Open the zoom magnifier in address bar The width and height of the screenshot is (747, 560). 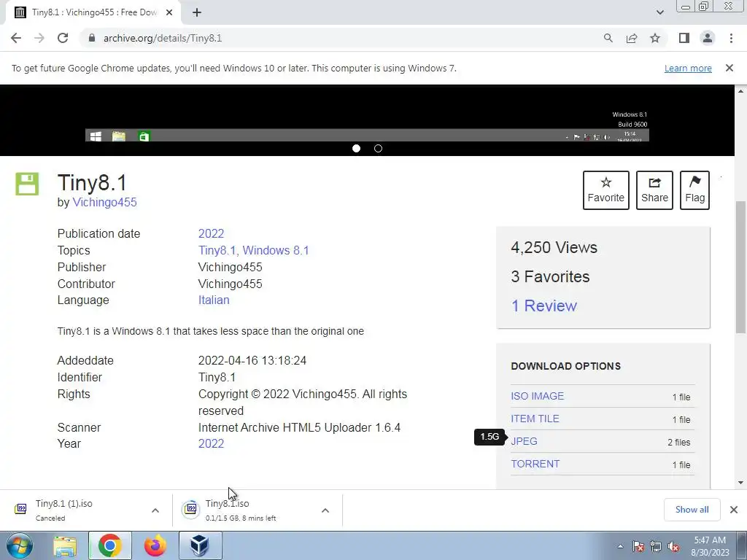point(608,38)
